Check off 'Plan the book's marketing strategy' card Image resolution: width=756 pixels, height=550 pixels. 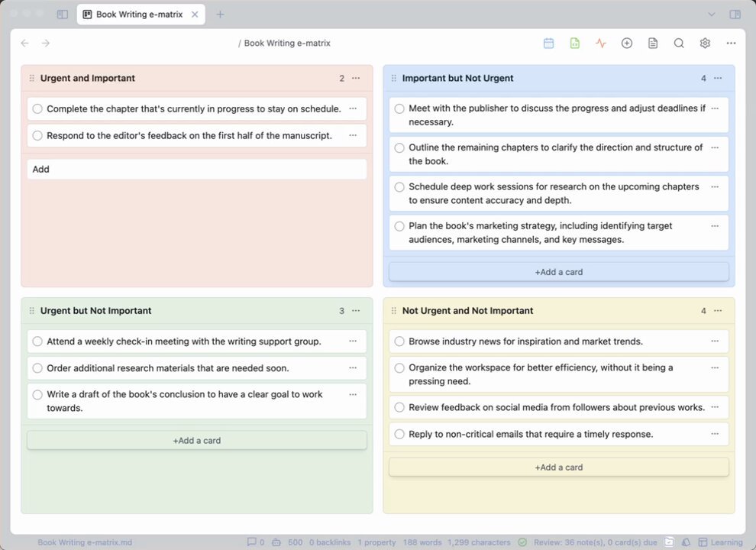point(399,226)
